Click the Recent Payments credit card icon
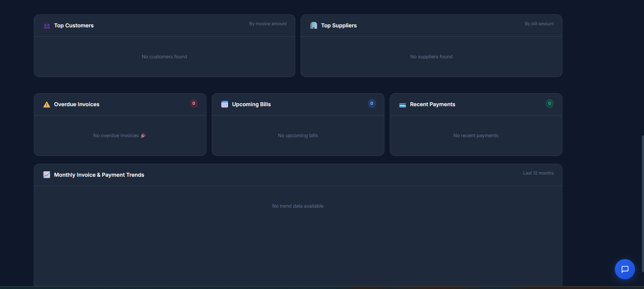Viewport: 644px width, 289px height. (x=402, y=105)
